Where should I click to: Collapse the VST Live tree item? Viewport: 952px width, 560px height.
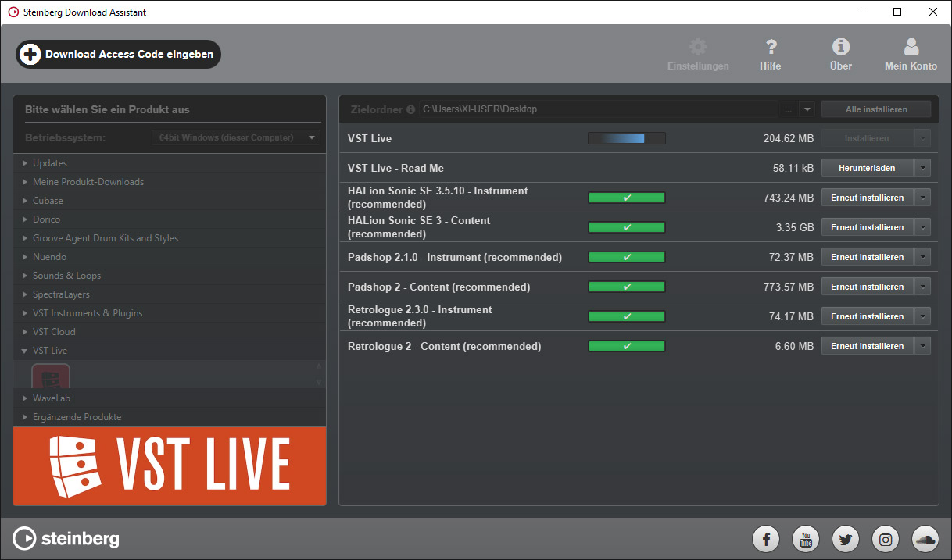(25, 351)
